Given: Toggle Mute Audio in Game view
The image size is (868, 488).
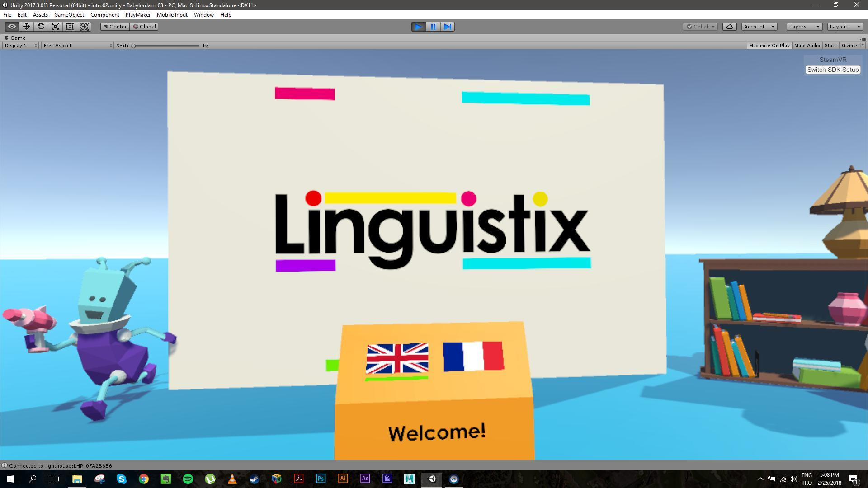Looking at the screenshot, I should [x=807, y=46].
